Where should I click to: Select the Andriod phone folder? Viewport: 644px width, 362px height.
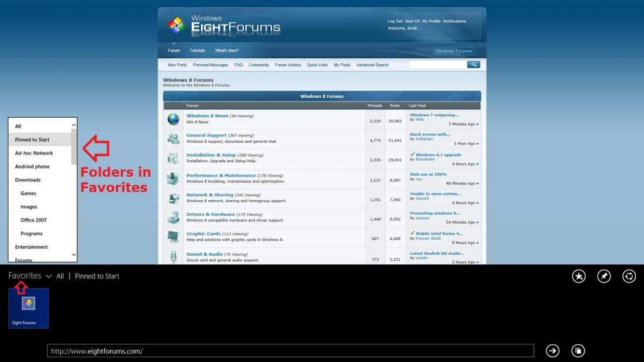32,167
